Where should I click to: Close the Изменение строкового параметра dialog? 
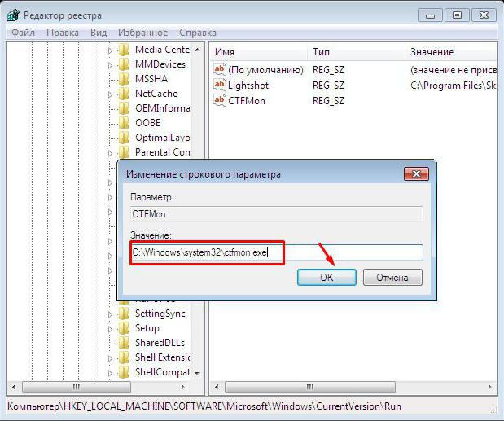click(x=416, y=174)
